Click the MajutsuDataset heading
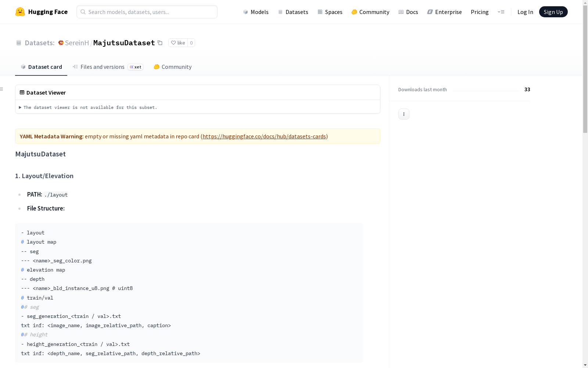This screenshot has height=368, width=588. (x=40, y=154)
